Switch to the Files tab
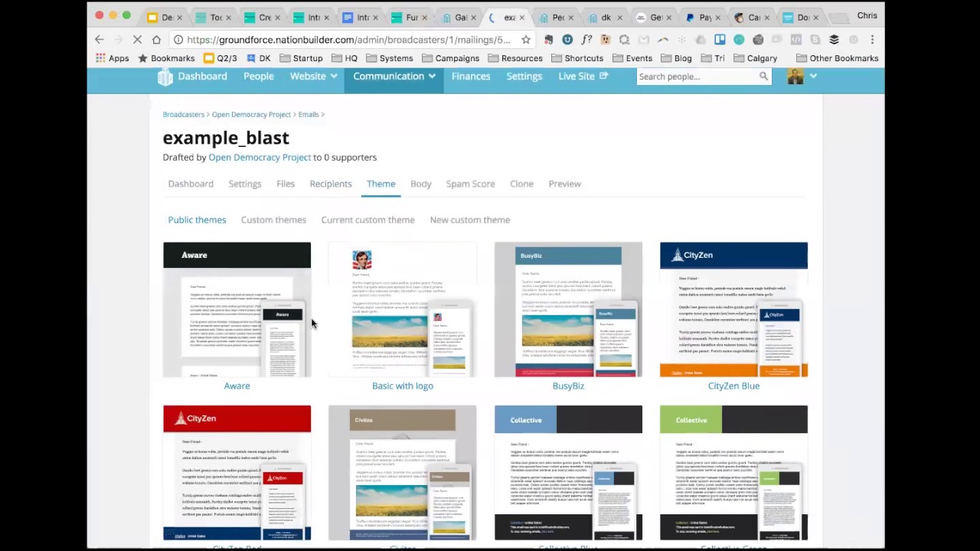 286,184
